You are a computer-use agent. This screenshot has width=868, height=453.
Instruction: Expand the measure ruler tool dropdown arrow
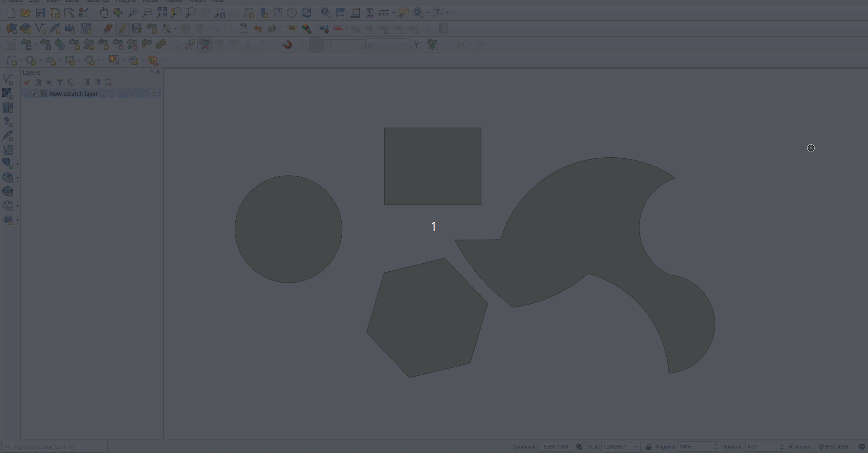[x=394, y=13]
